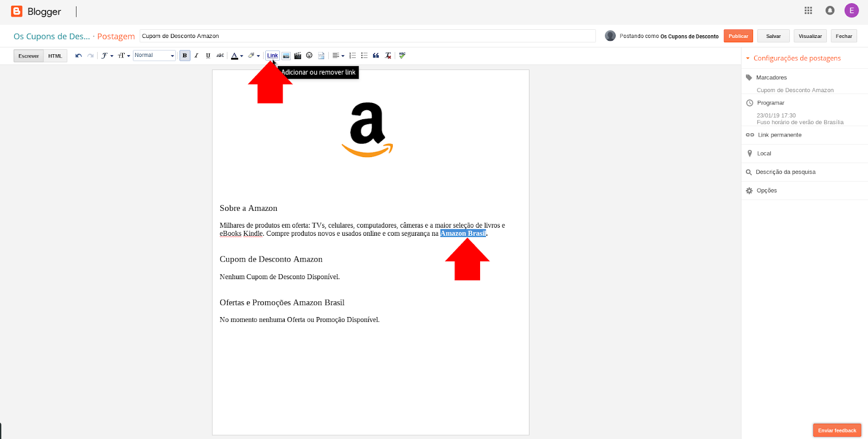868x439 pixels.
Task: Click the Sobre a Amazon heading
Action: pyautogui.click(x=248, y=208)
